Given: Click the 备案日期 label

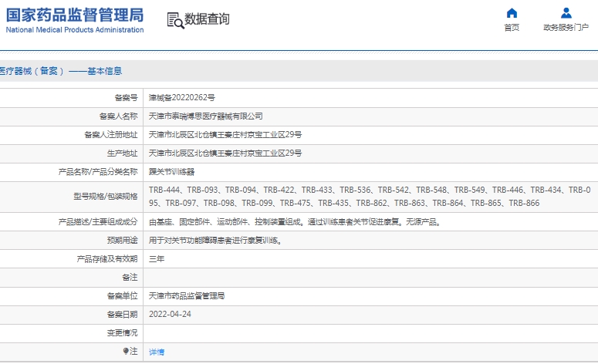Looking at the screenshot, I should pyautogui.click(x=122, y=315).
